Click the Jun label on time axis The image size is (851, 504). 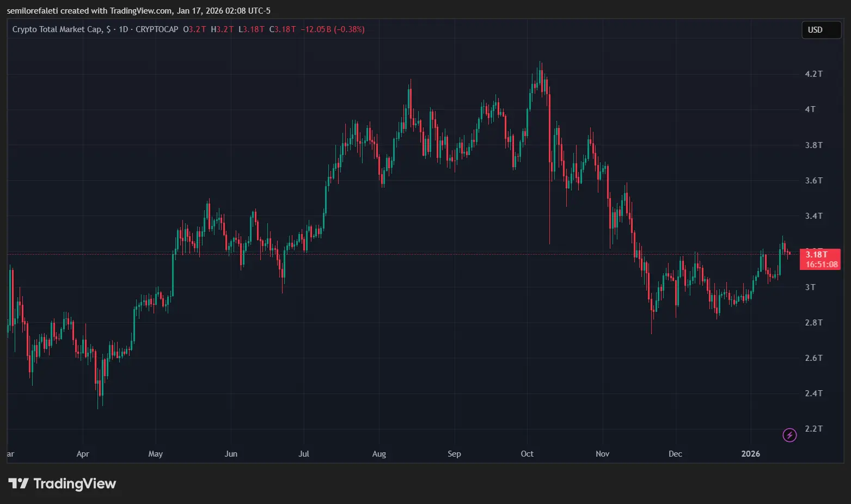(231, 454)
